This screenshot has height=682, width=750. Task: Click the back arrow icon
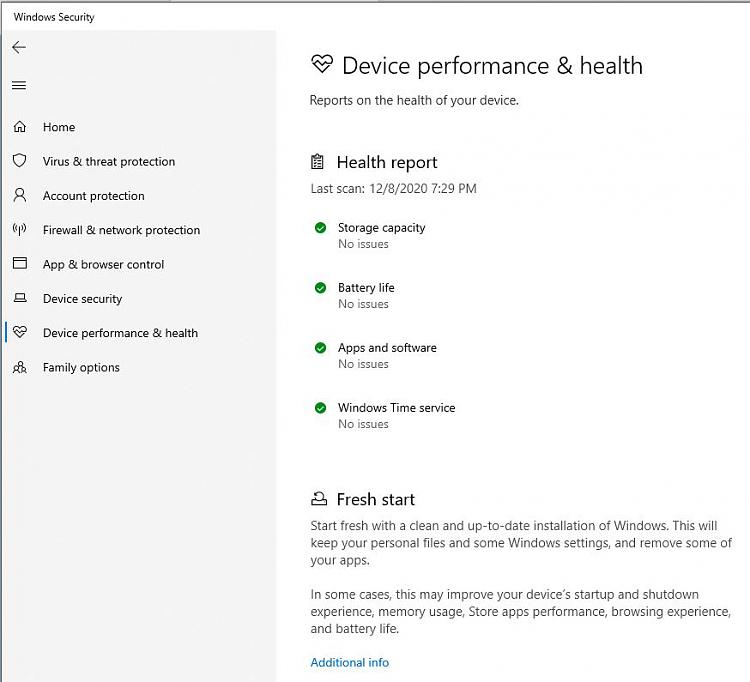tap(19, 47)
